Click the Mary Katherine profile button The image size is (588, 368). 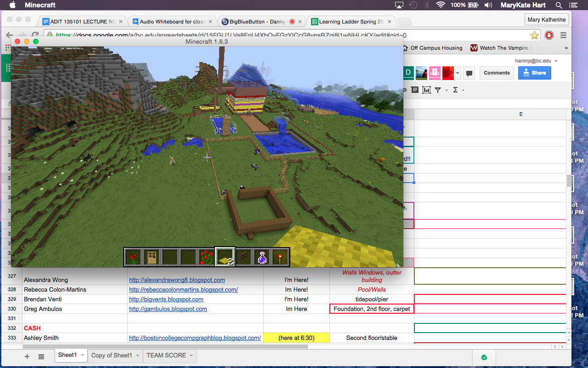point(547,20)
